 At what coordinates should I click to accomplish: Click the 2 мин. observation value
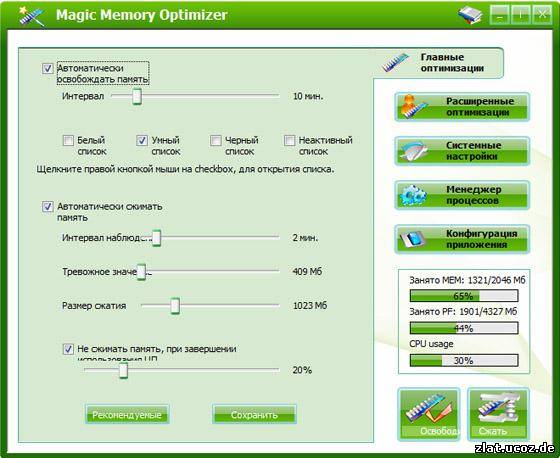[305, 238]
